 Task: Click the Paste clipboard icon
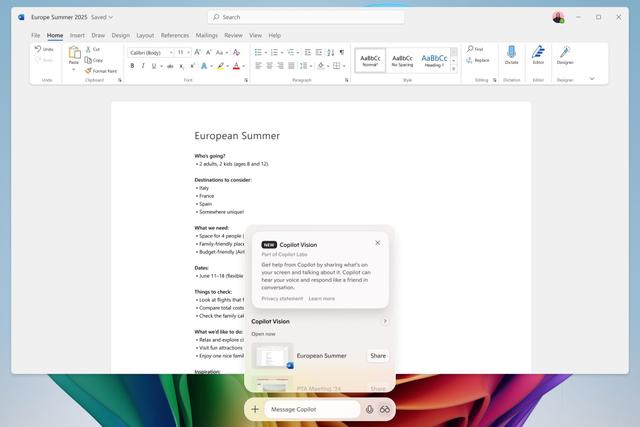coord(74,53)
